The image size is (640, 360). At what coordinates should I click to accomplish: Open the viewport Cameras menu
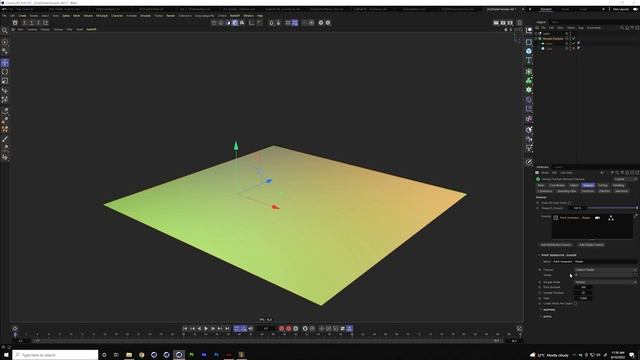[x=32, y=29]
